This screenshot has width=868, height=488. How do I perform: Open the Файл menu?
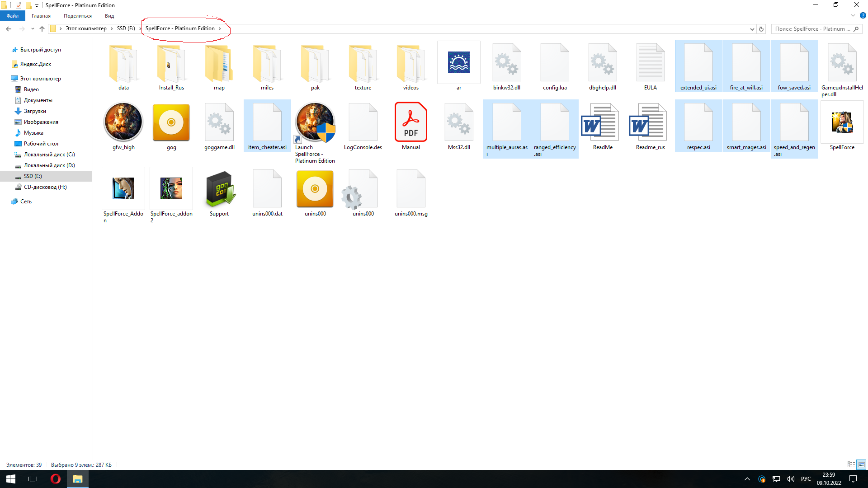(x=13, y=16)
